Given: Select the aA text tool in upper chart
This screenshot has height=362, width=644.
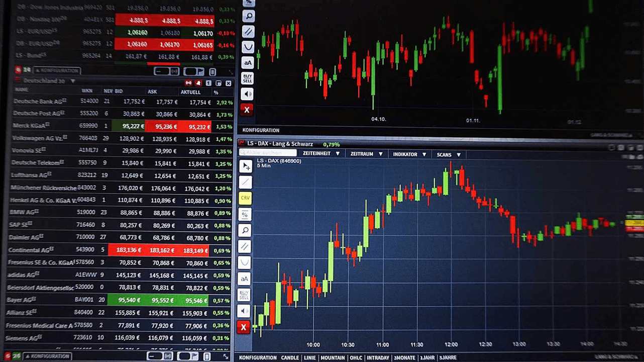Looking at the screenshot, I should (x=248, y=62).
